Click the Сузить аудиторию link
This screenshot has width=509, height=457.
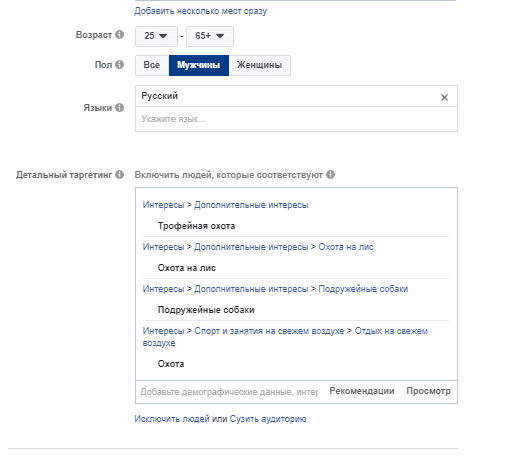(268, 419)
